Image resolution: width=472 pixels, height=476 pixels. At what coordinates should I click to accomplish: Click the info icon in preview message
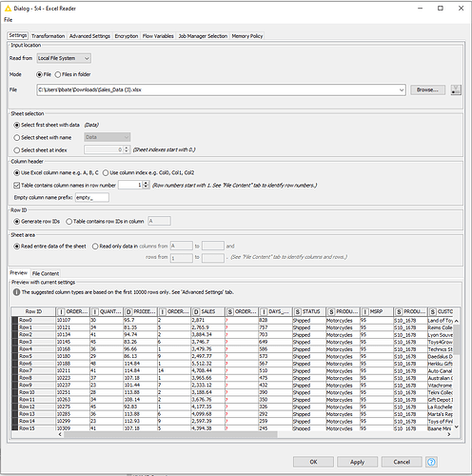16,292
